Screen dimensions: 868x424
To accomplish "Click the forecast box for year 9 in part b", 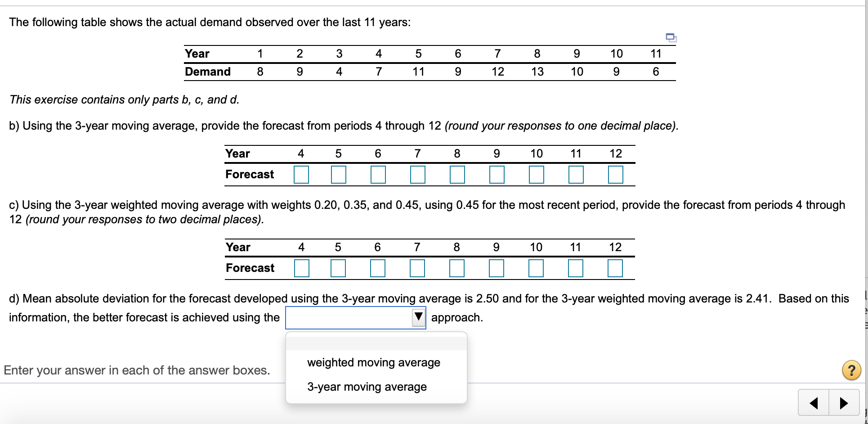I will click(497, 175).
